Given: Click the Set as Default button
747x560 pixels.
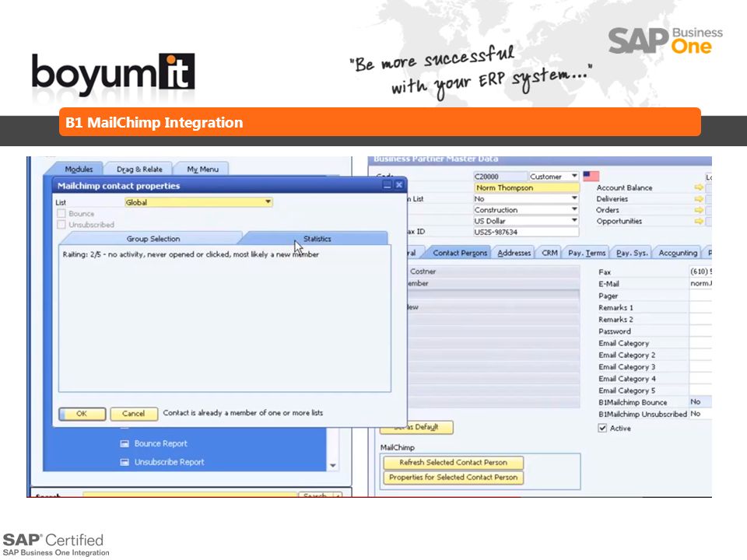Looking at the screenshot, I should (416, 427).
